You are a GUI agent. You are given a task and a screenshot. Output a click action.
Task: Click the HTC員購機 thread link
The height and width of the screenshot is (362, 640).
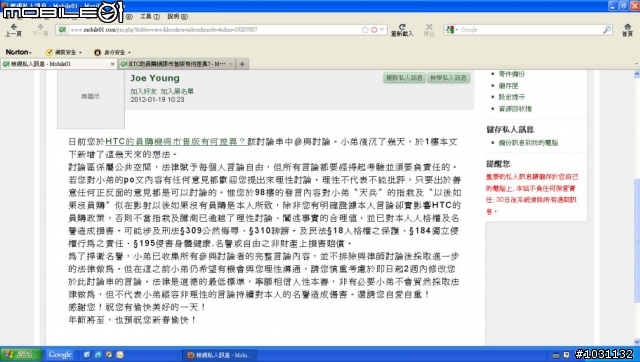(x=176, y=142)
